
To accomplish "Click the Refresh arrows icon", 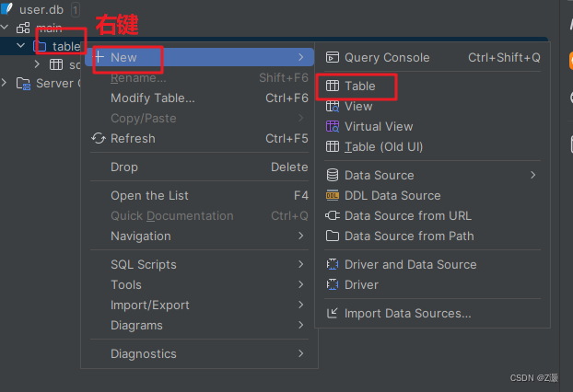I will pos(99,138).
